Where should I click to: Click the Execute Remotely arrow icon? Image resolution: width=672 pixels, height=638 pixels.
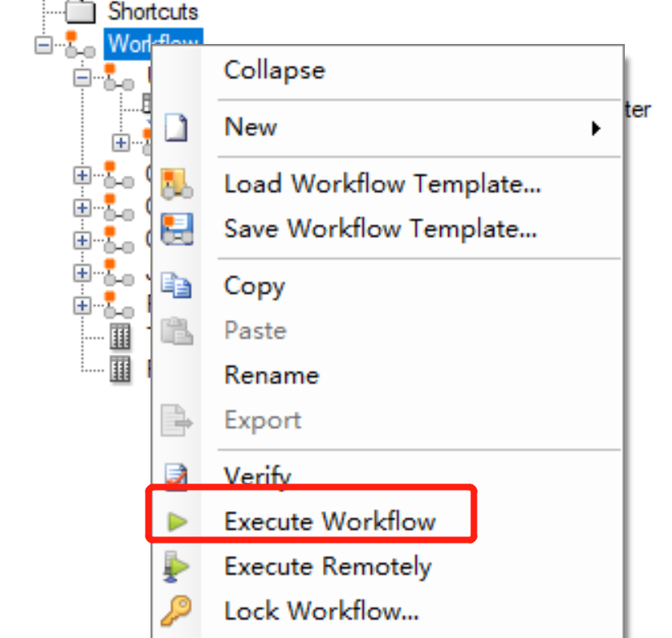(x=176, y=567)
